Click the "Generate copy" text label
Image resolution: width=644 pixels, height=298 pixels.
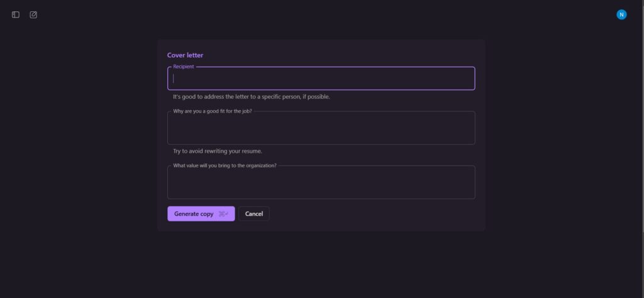pyautogui.click(x=194, y=214)
